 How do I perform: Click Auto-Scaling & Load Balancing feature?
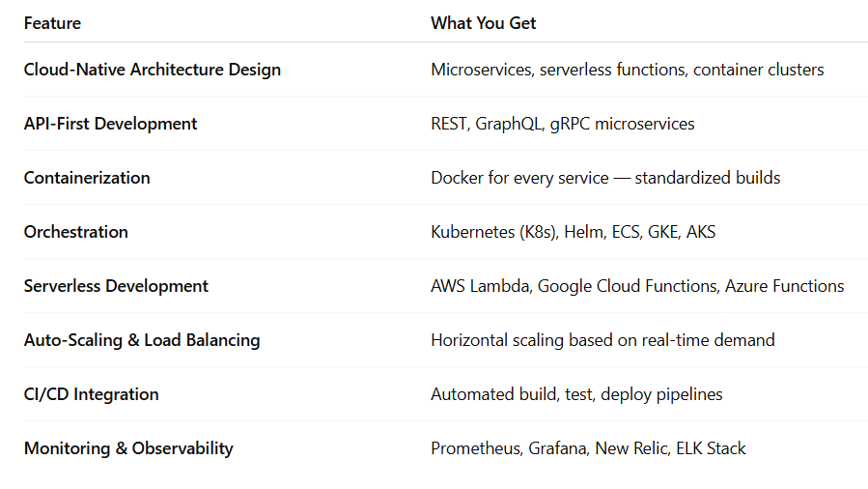click(x=142, y=340)
